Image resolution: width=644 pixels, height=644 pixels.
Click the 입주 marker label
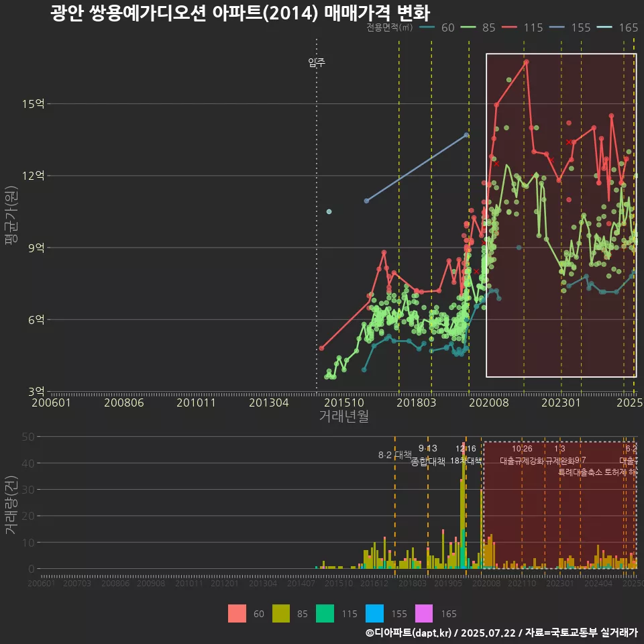point(317,62)
